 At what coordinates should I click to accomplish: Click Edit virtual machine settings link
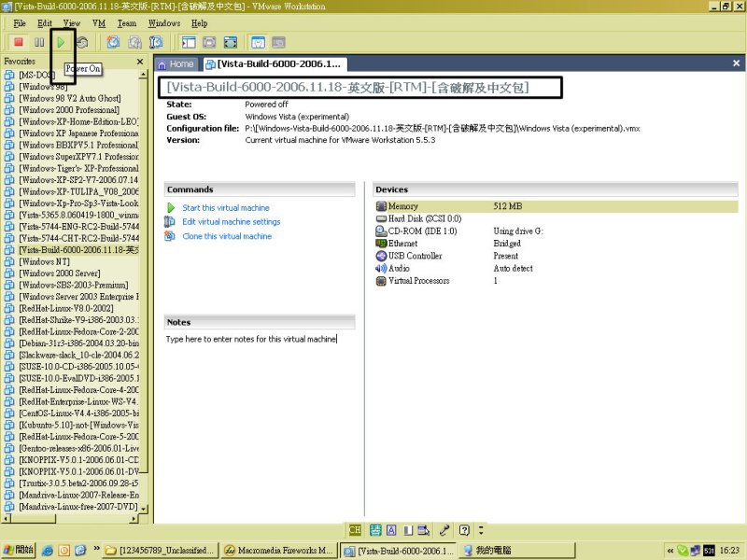pos(232,221)
